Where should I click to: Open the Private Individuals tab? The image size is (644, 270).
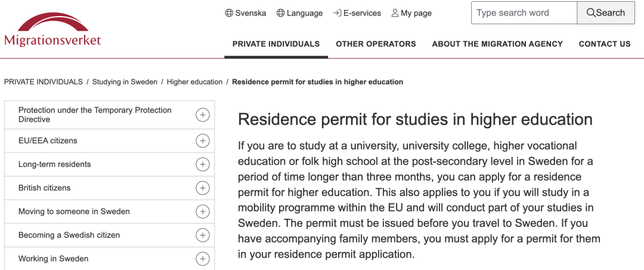pyautogui.click(x=276, y=44)
